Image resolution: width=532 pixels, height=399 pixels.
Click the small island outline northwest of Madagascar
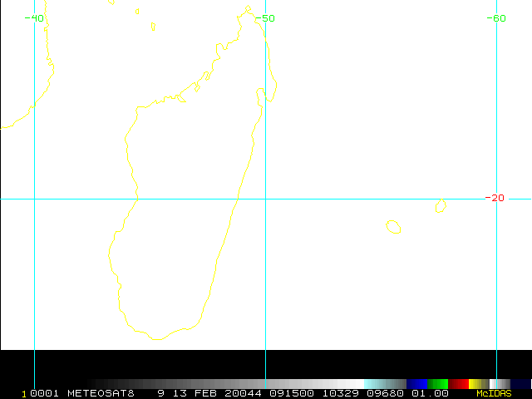[x=153, y=27]
